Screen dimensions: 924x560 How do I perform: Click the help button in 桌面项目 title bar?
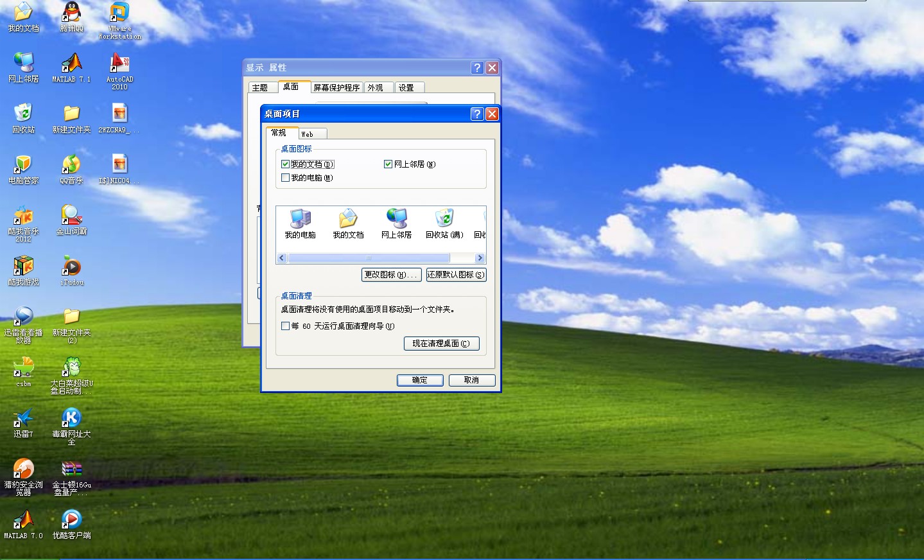tap(477, 114)
